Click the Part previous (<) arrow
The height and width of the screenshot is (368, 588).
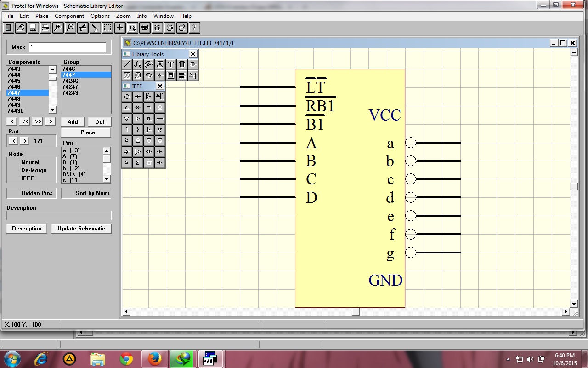(x=14, y=141)
